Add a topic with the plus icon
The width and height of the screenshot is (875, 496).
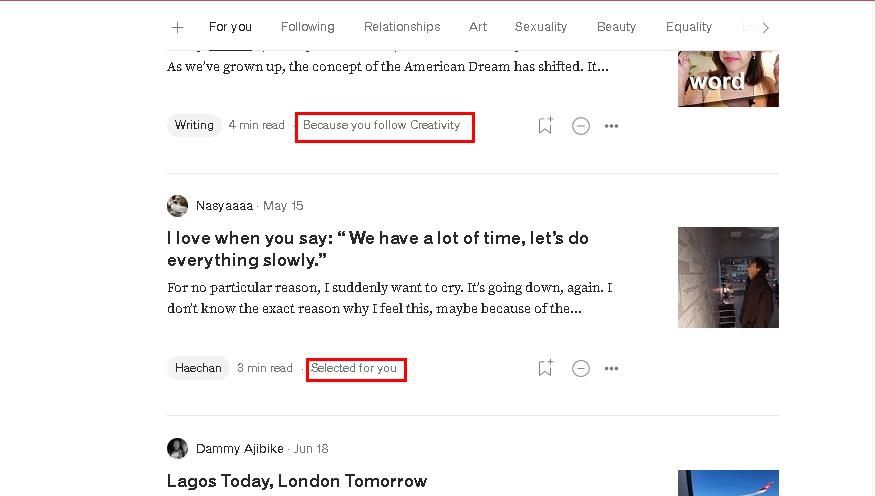(177, 27)
